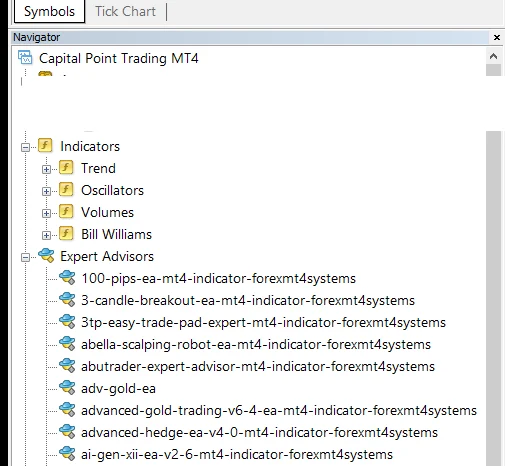
Task: Collapse the Indicators tree node
Action: click(25, 147)
